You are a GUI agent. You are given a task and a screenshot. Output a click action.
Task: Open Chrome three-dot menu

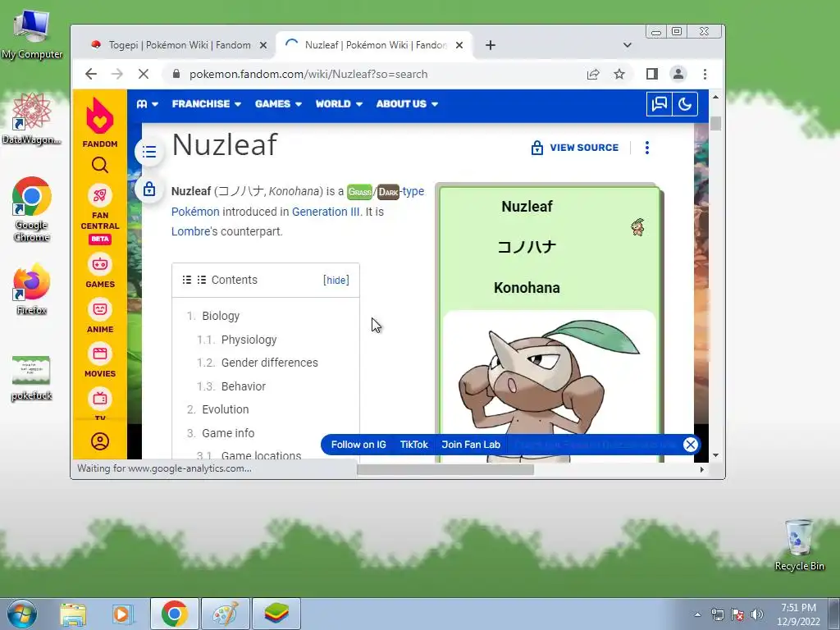click(x=705, y=74)
